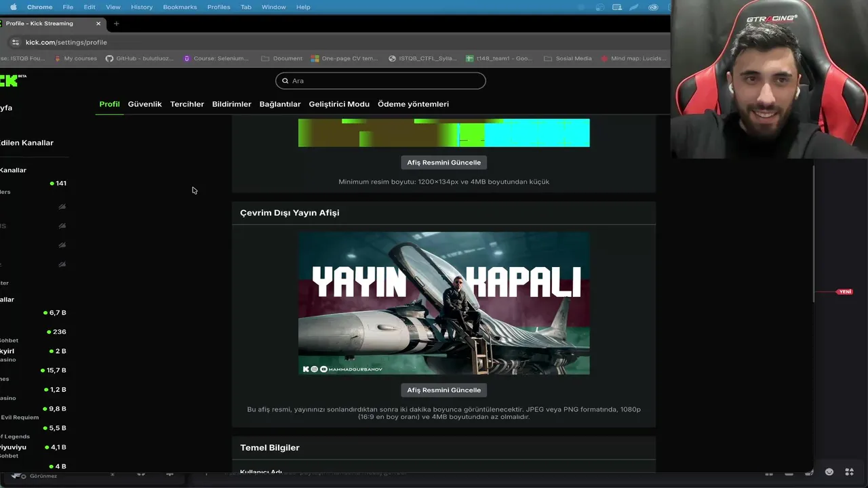Viewport: 868px width, 488px height.
Task: Open the Course: Selenium bookmark
Action: pos(216,58)
